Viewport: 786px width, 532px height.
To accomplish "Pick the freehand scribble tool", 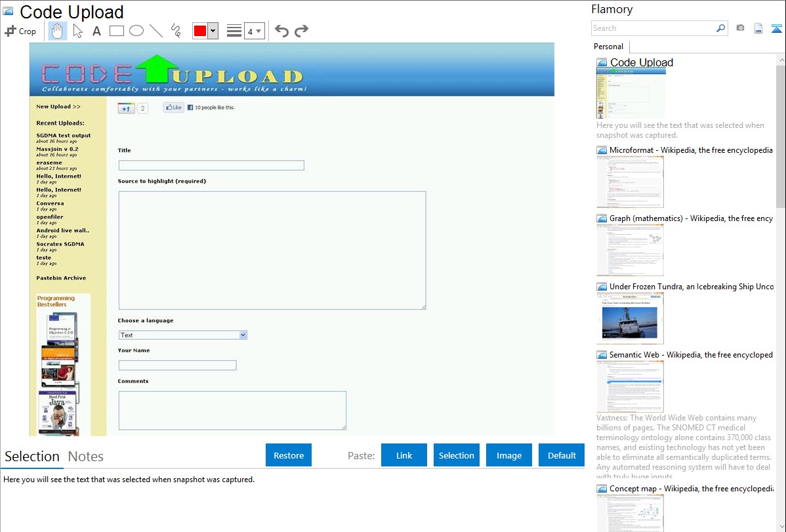I will click(x=176, y=31).
